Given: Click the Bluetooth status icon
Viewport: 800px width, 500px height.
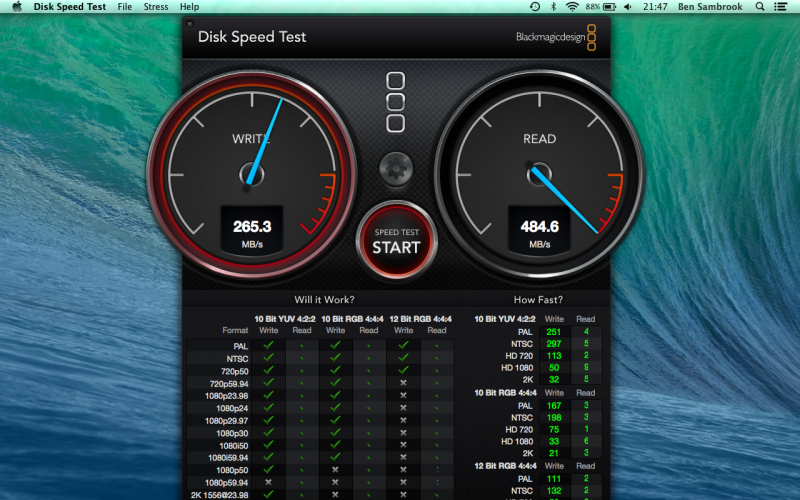Looking at the screenshot, I should pos(554,7).
